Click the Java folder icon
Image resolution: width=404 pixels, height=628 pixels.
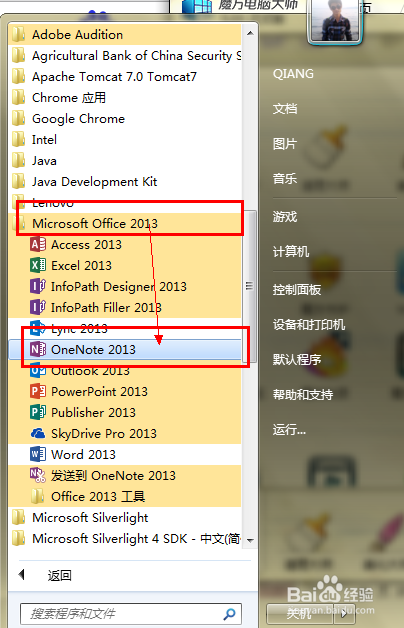[18, 161]
